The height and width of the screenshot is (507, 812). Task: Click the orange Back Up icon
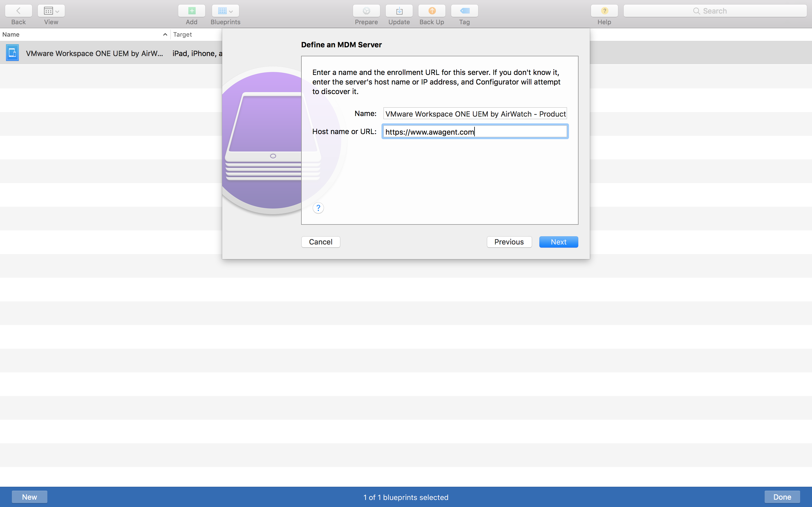click(x=431, y=11)
